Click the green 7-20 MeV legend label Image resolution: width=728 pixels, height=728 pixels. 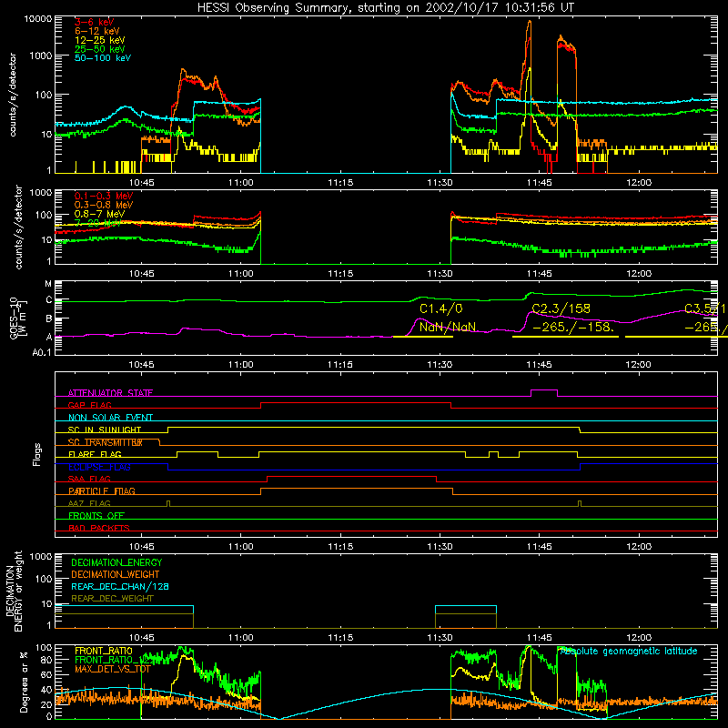(x=97, y=223)
